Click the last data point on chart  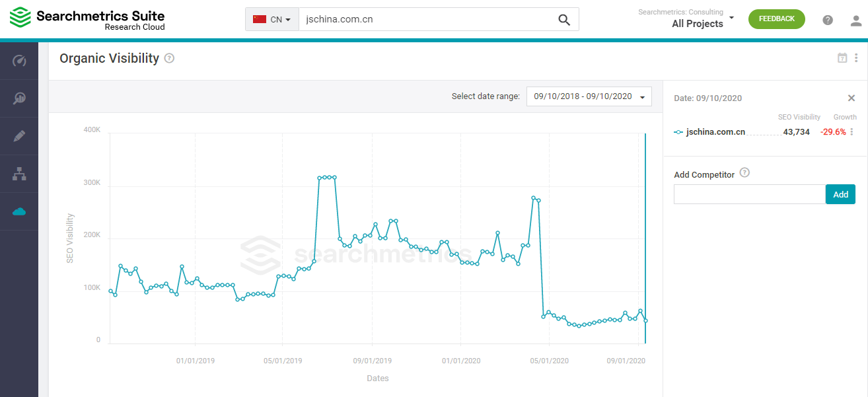[645, 320]
